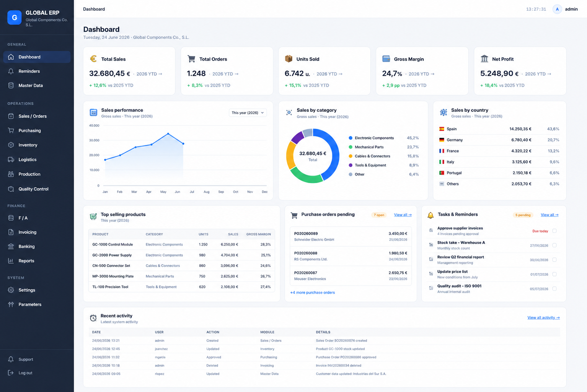Open the F / A finance menu item
The height and width of the screenshot is (392, 587).
(37, 218)
